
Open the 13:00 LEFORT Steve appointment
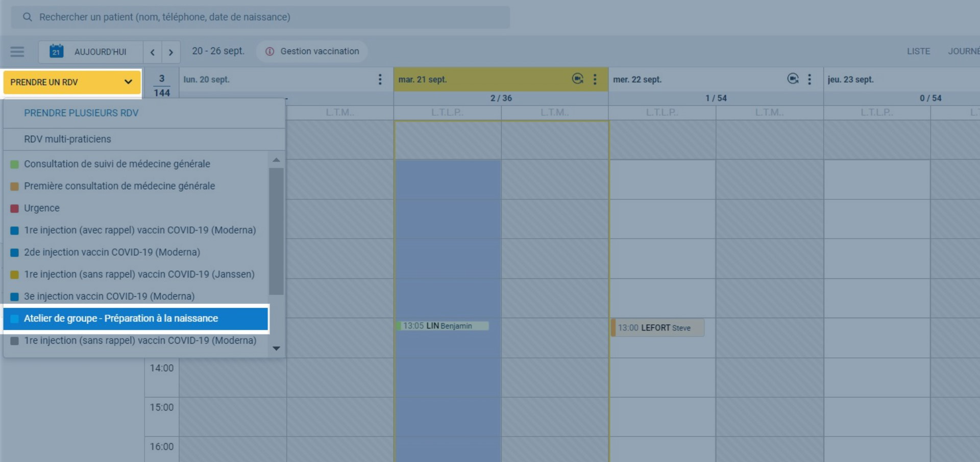[x=657, y=328]
